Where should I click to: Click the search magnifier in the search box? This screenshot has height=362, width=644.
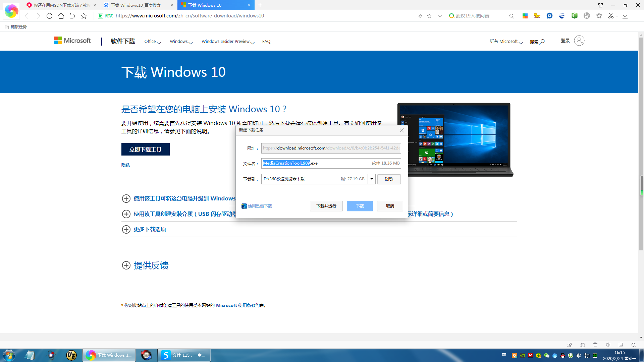click(x=512, y=16)
